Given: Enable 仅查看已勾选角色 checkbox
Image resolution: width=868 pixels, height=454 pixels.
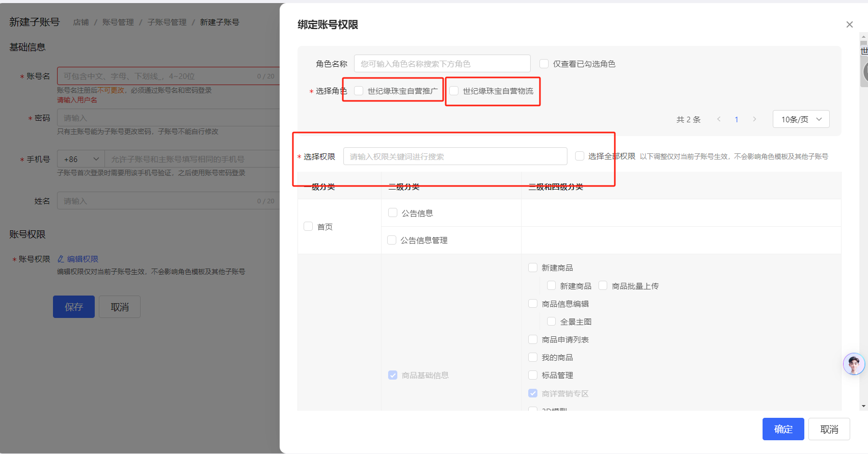Looking at the screenshot, I should coord(544,64).
